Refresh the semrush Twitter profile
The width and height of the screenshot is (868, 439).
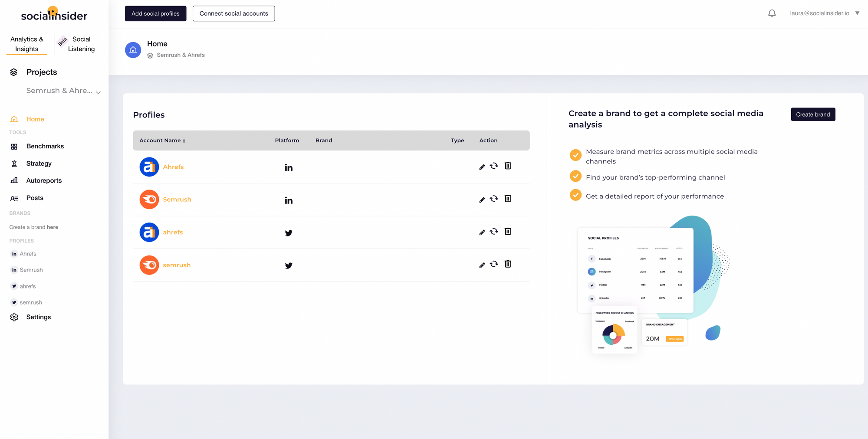tap(494, 264)
